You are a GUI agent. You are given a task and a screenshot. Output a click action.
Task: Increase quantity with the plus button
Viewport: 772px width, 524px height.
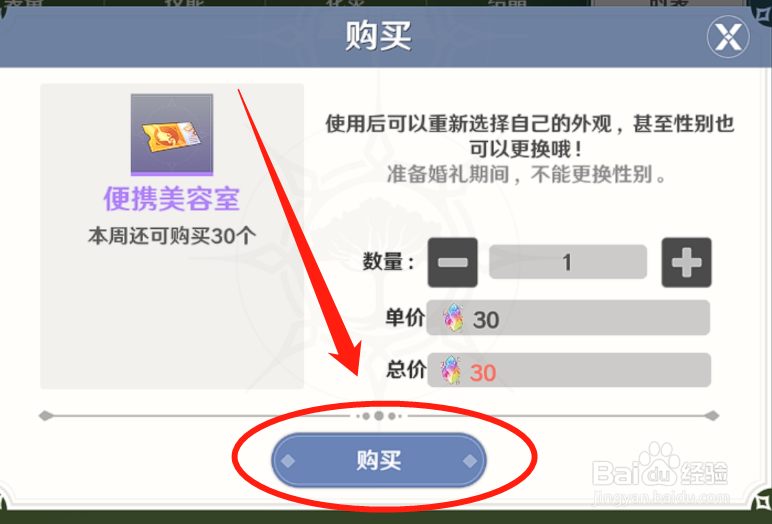click(686, 262)
